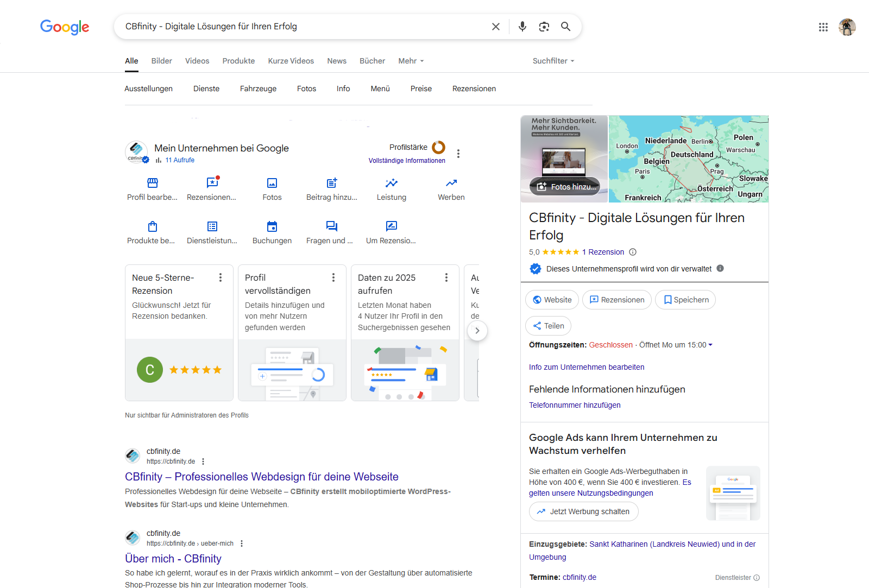Click 'Info zum Unternehmen bearbeiten'
869x588 pixels.
click(587, 367)
